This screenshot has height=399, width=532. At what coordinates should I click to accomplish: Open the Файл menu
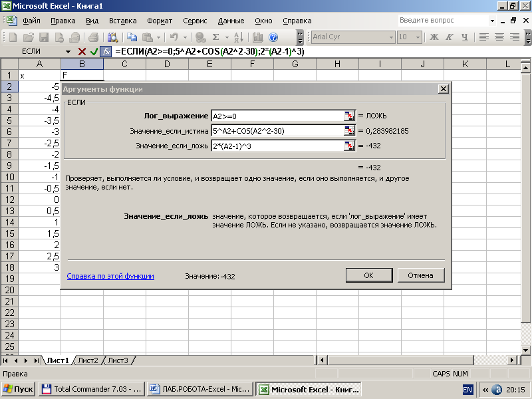31,21
